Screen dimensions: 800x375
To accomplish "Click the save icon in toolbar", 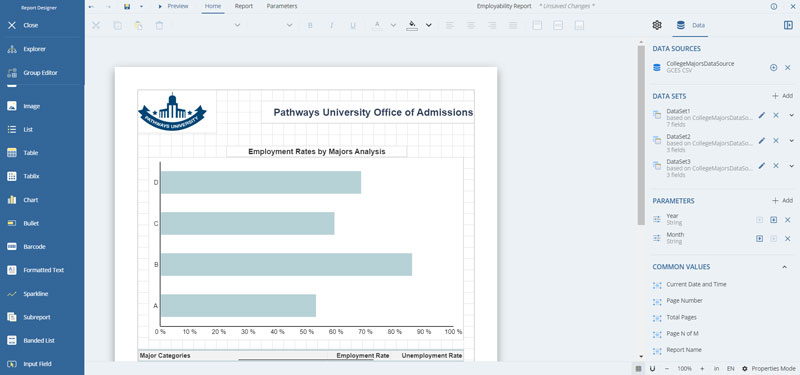I will [127, 6].
